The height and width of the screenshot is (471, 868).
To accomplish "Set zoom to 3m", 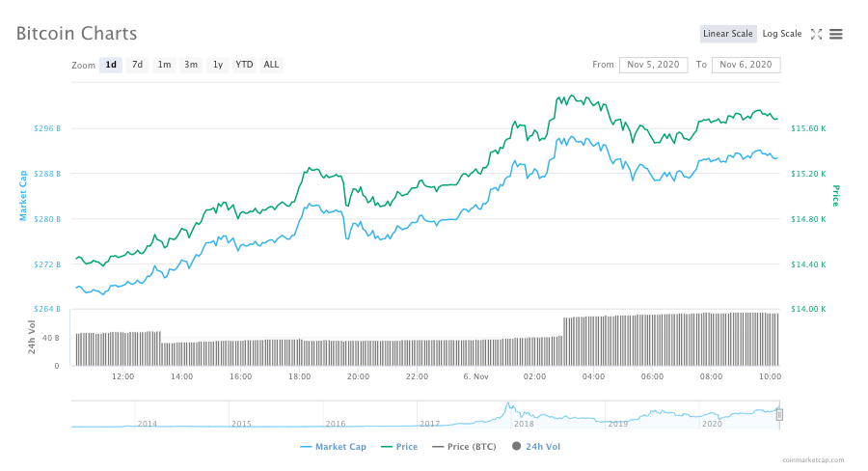I will click(191, 65).
